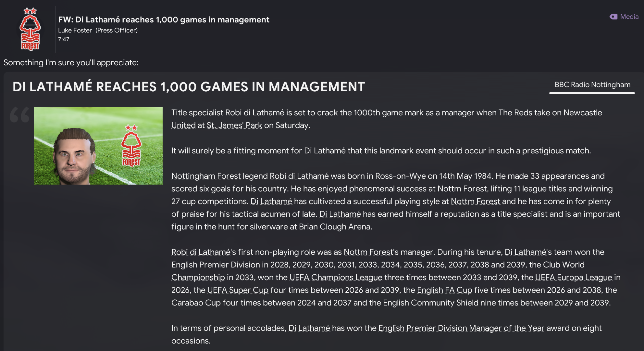Open the BBC Radio Nottingham tab
The height and width of the screenshot is (351, 644).
pyautogui.click(x=592, y=85)
